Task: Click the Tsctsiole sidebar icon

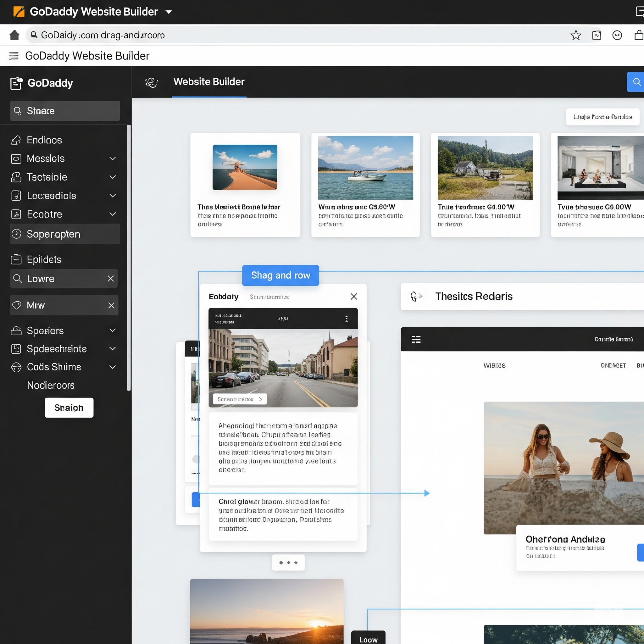Action: click(16, 177)
